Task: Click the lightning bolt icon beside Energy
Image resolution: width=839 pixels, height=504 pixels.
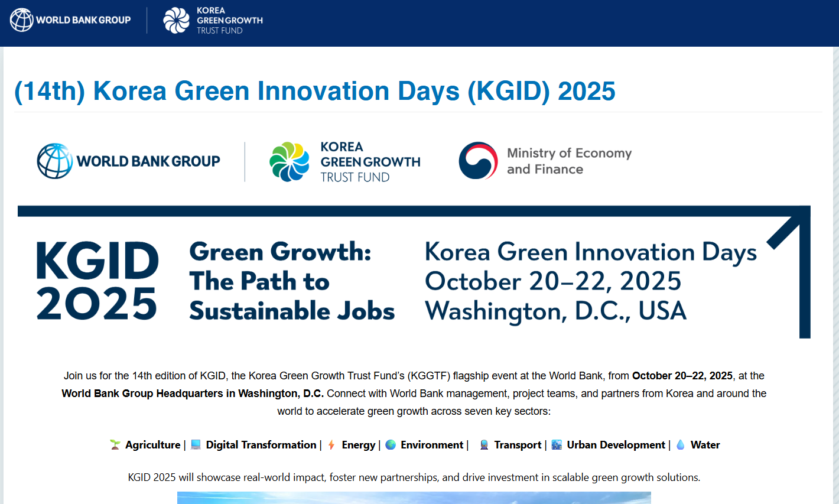Action: [x=331, y=445]
